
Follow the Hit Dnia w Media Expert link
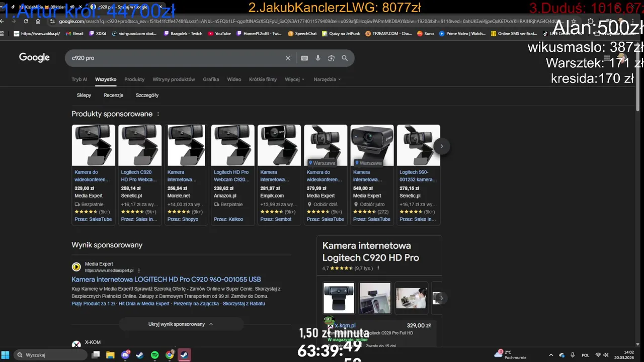point(144,304)
